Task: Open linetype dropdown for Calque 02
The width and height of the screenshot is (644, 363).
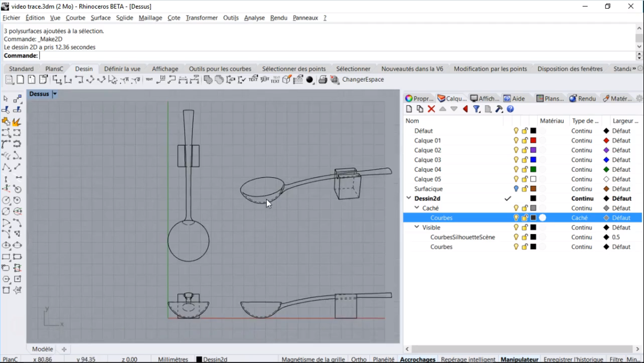Action: tap(582, 150)
